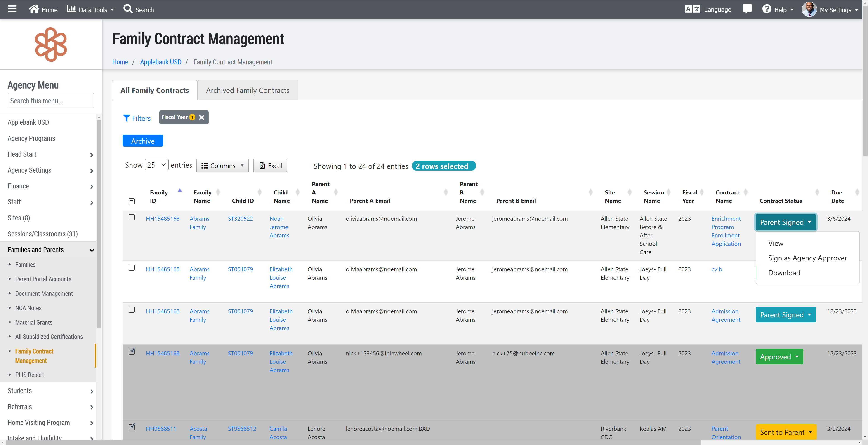
Task: Open the Show entries count selector
Action: pyautogui.click(x=156, y=165)
